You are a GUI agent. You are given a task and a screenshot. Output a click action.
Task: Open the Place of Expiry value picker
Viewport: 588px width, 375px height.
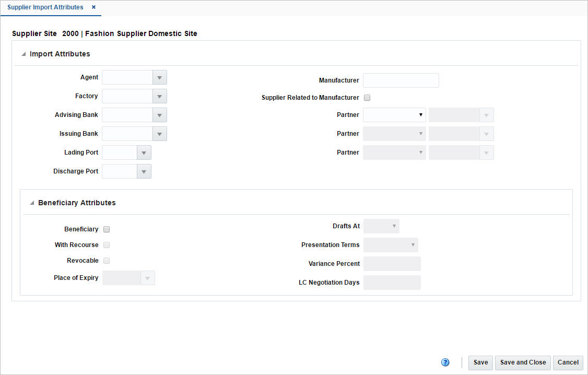148,277
